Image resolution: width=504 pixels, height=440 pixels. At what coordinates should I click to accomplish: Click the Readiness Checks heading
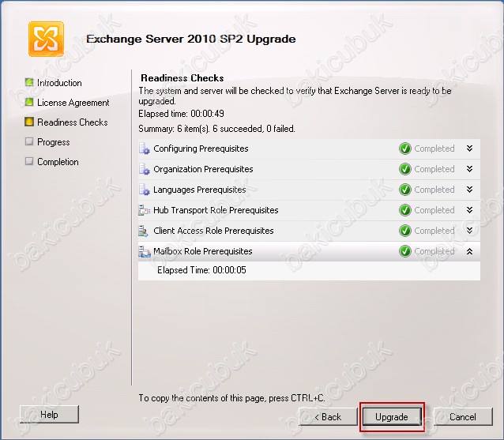pos(182,78)
